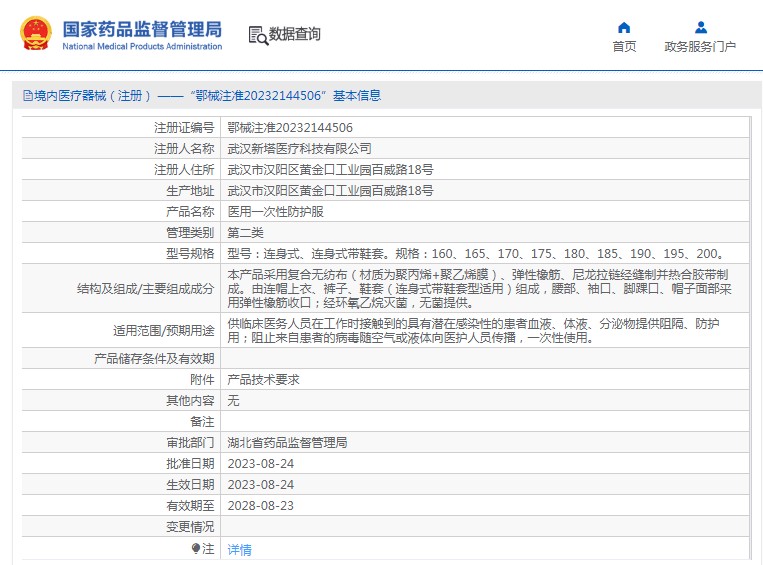
Task: Click 详情 details link
Action: point(239,549)
